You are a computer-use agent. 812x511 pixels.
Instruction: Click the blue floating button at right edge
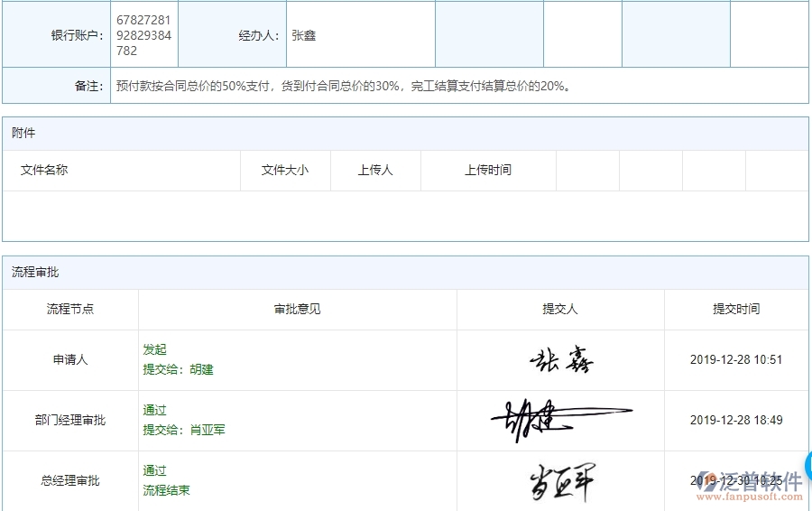coord(806,466)
